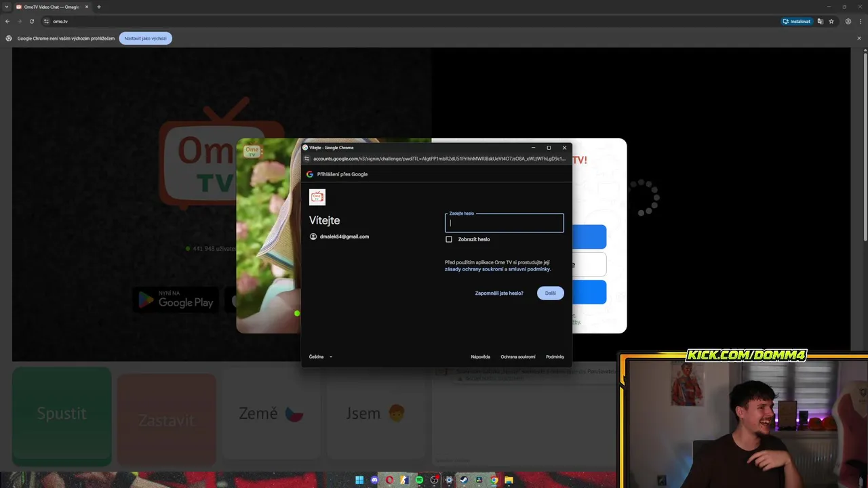Open OBS Studio from the taskbar
Image resolution: width=868 pixels, height=488 pixels.
click(434, 480)
